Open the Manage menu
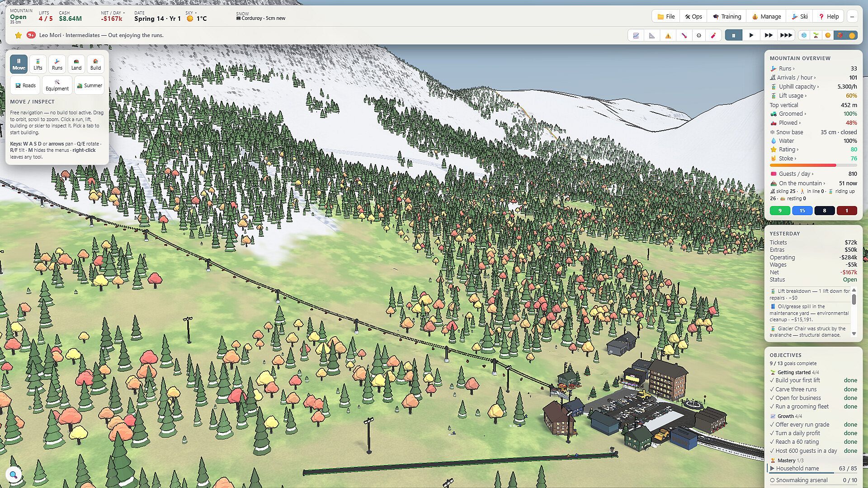This screenshot has height=488, width=868. [766, 16]
